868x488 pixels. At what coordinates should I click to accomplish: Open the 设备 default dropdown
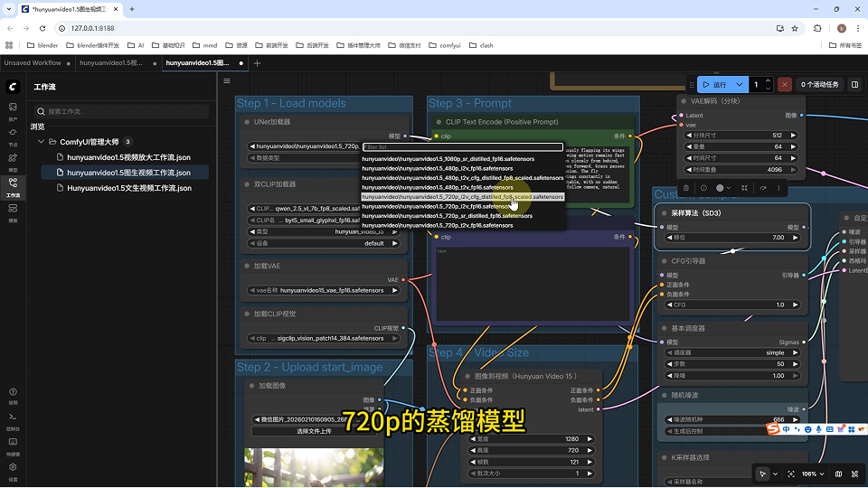click(x=325, y=243)
